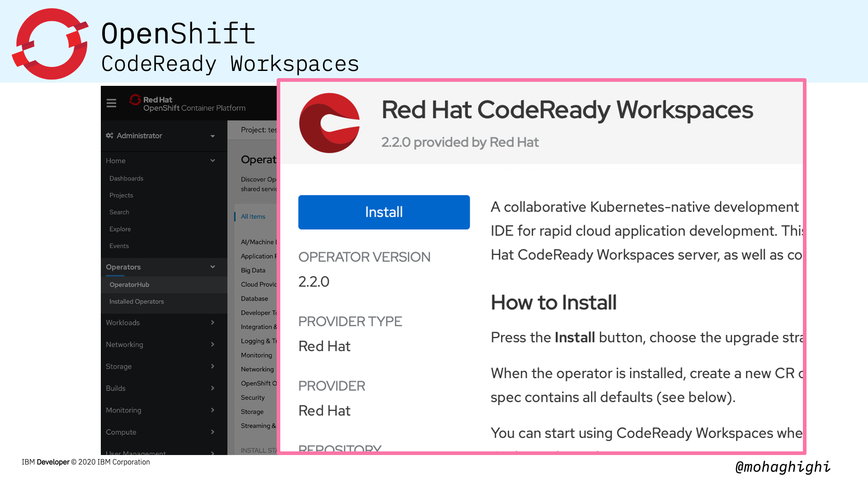Viewport: 868px width, 488px height.
Task: Filter by Networking category in OperatorHub
Action: 257,369
